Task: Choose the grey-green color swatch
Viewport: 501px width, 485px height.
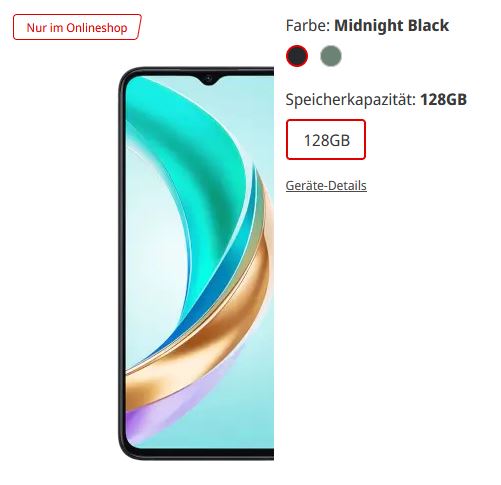Action: point(331,56)
